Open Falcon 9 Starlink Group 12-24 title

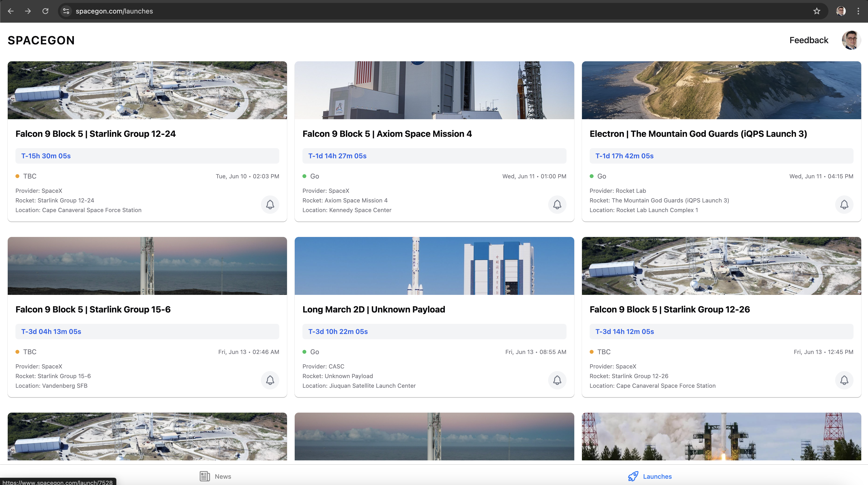[95, 134]
